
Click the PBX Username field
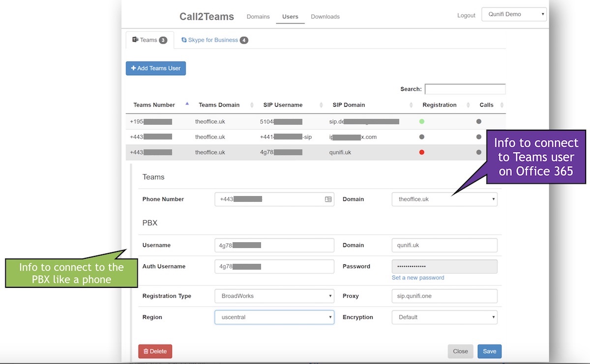274,245
